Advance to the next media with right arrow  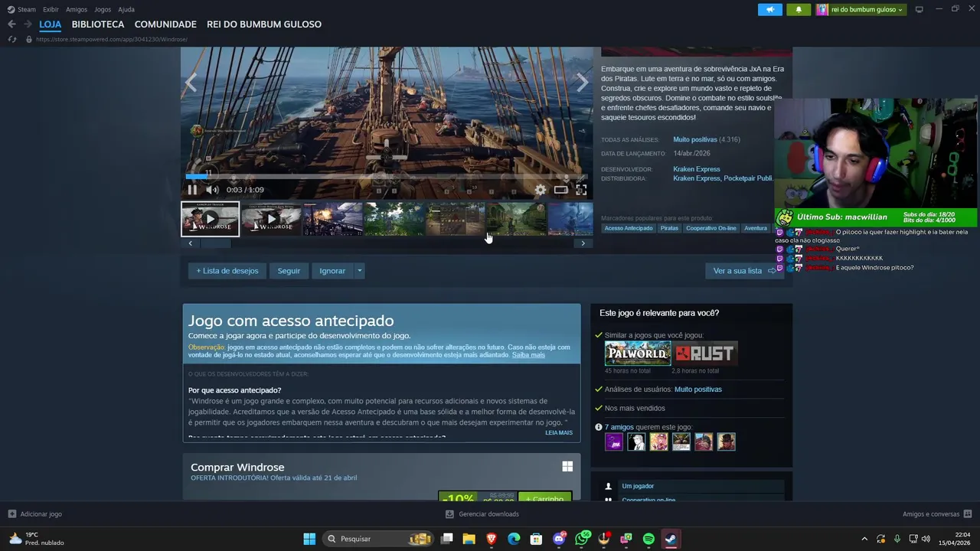coord(583,83)
